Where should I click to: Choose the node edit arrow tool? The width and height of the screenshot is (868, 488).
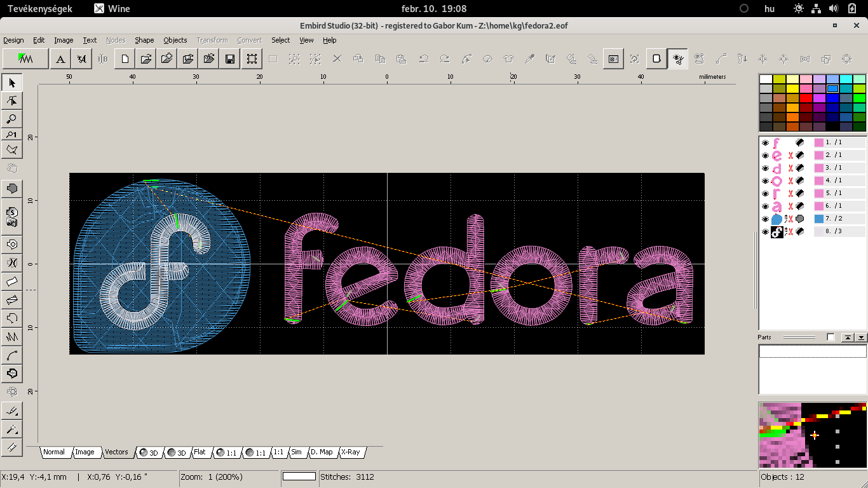(12, 100)
